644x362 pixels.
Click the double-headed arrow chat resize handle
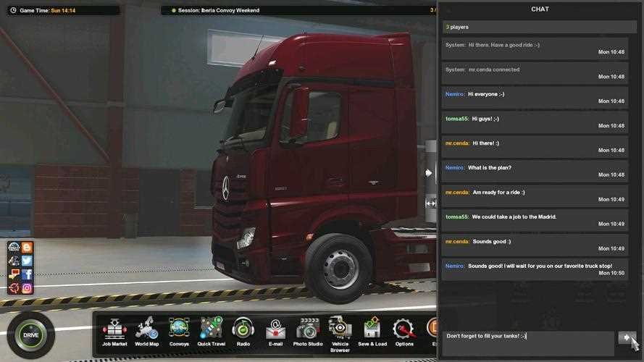pyautogui.click(x=430, y=203)
